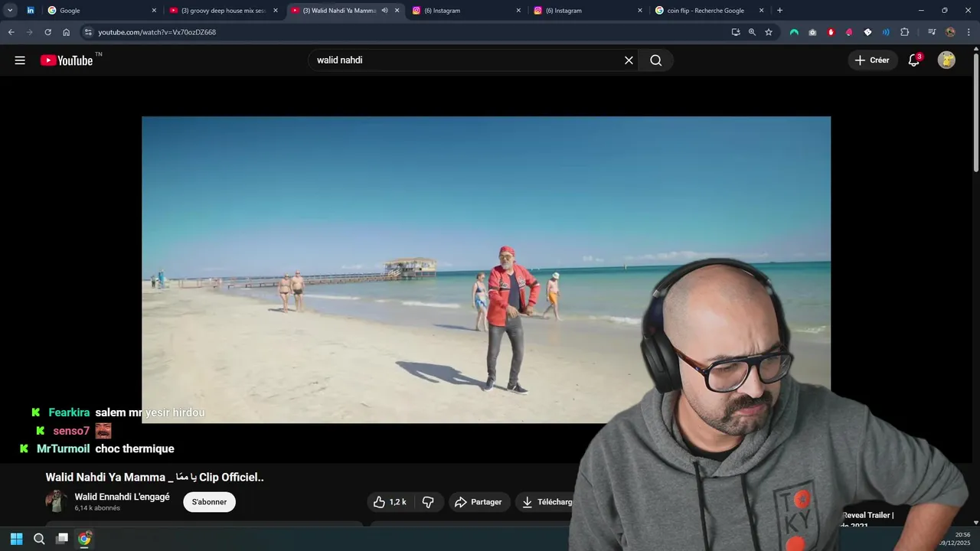The width and height of the screenshot is (980, 551).
Task: Click the red hand blocker extension icon
Action: 831,32
